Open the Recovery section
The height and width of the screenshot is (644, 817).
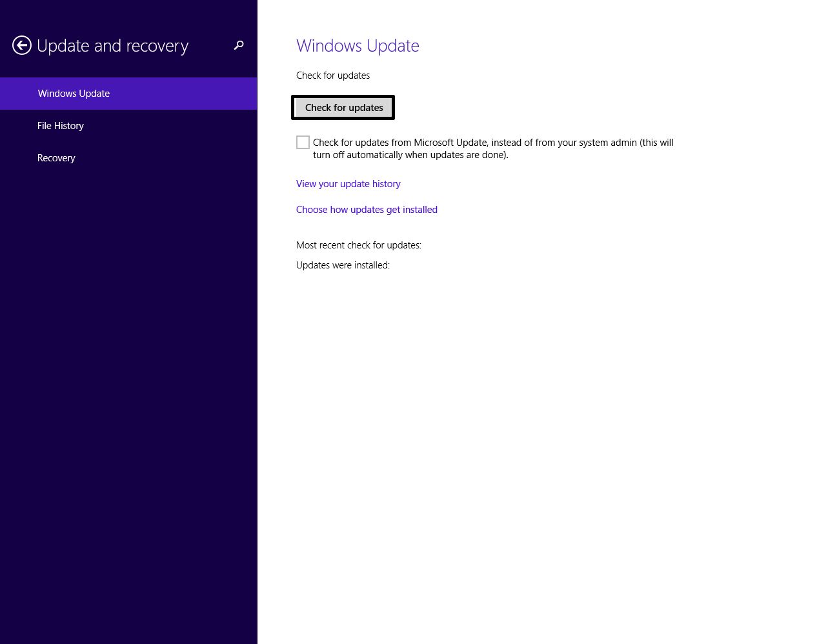[128, 158]
